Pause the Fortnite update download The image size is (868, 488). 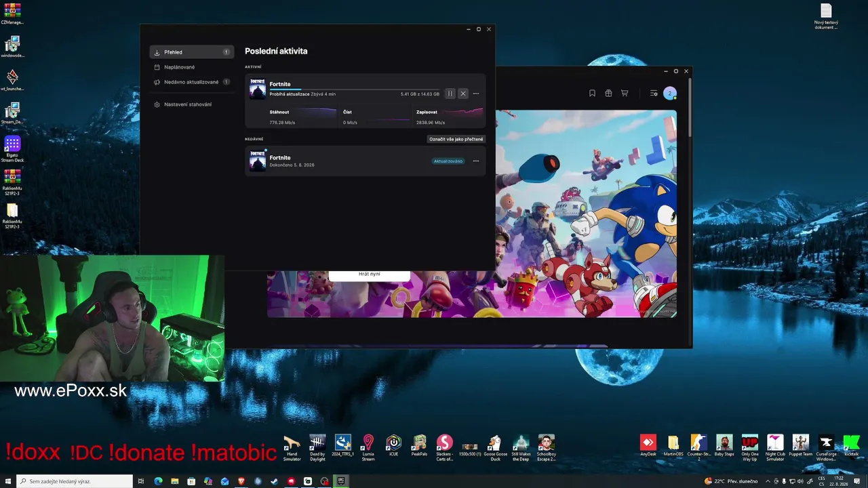450,94
